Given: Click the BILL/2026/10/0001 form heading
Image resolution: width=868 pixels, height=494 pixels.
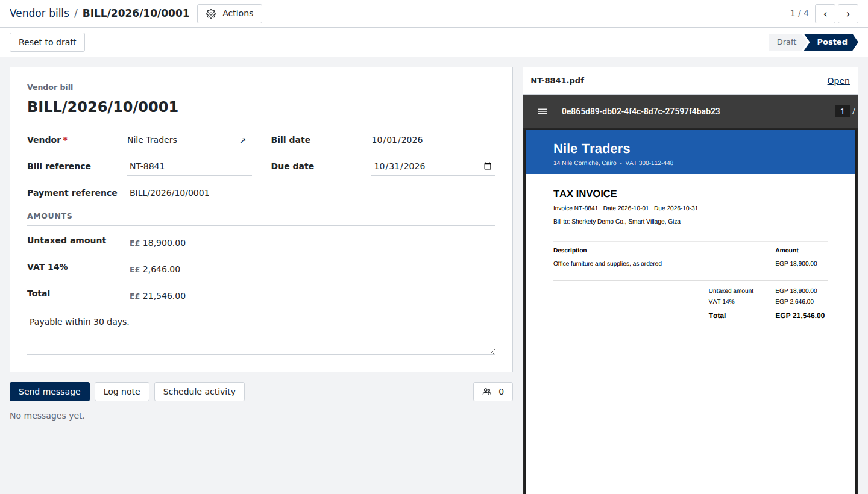Looking at the screenshot, I should click(x=102, y=107).
